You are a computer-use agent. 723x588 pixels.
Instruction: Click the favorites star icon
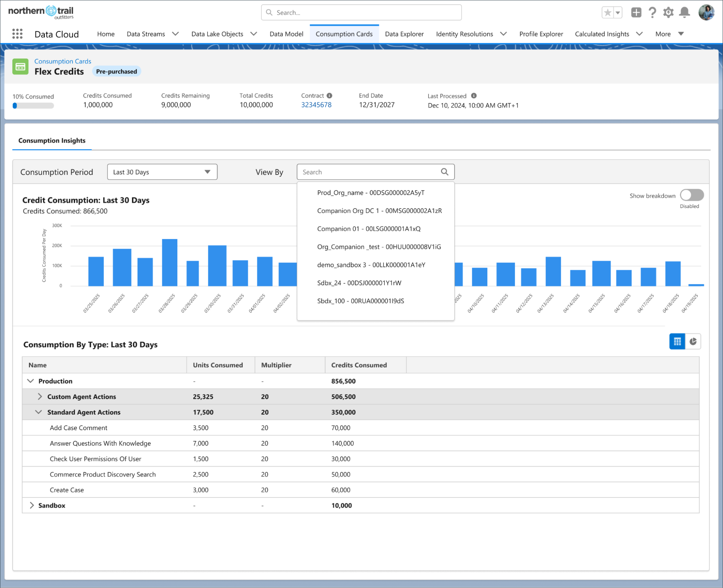(x=608, y=13)
